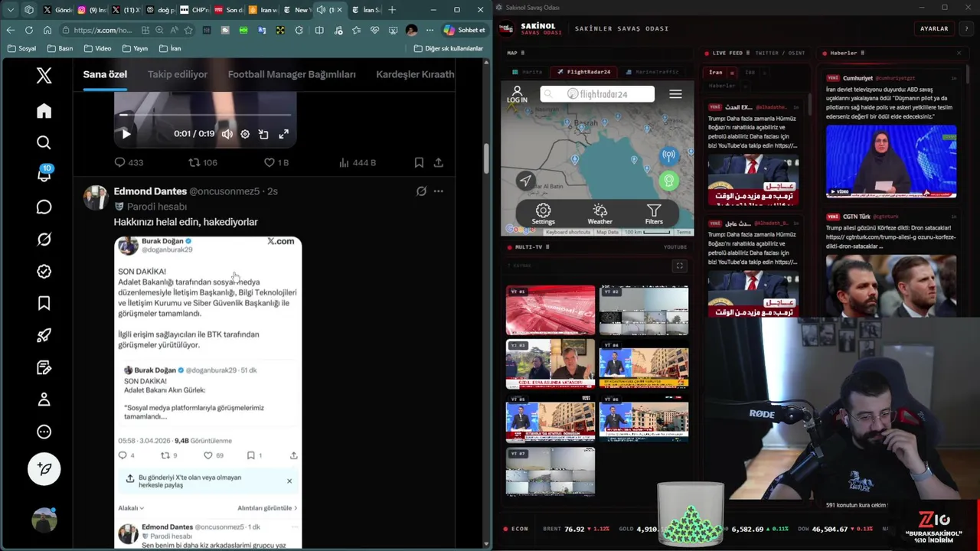Share the top video tweet
The height and width of the screenshot is (551, 980).
[x=438, y=162]
